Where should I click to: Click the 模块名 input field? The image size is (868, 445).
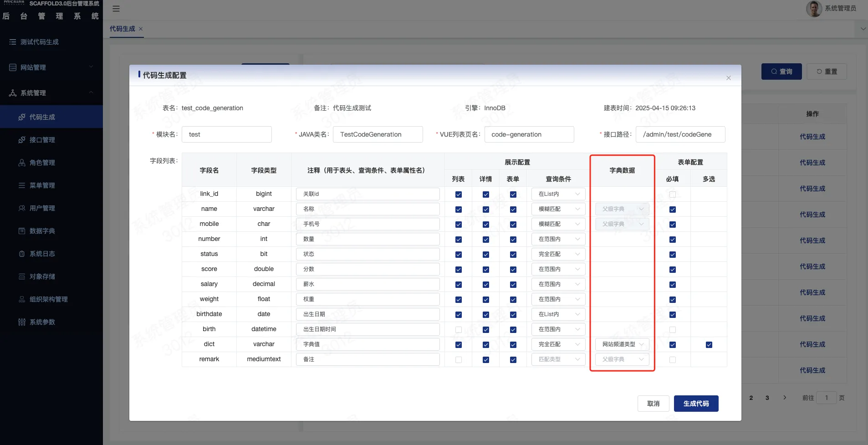pos(227,134)
